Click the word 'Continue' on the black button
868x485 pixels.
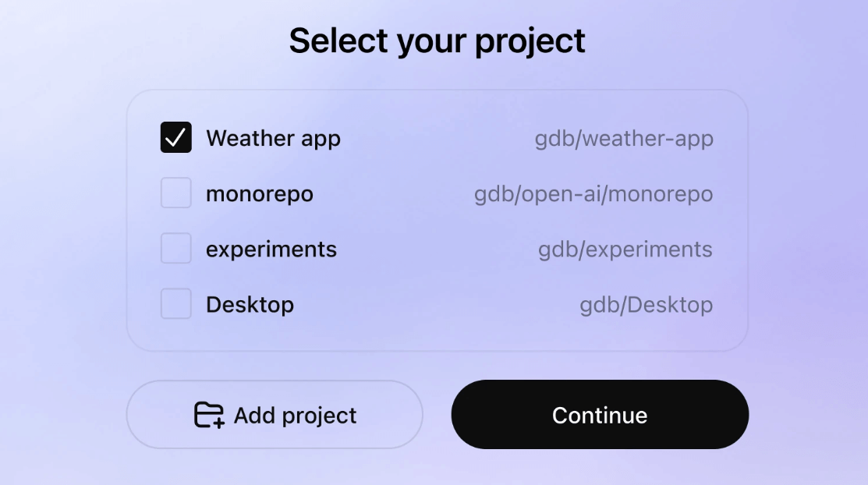click(600, 416)
